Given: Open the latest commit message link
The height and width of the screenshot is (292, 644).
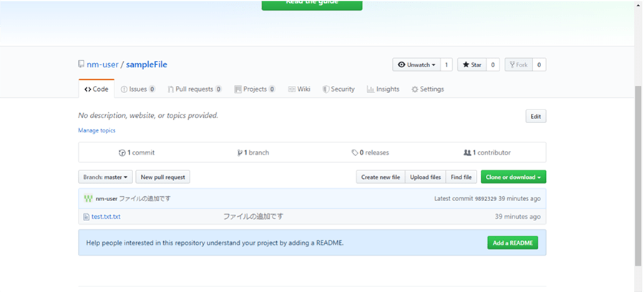Looking at the screenshot, I should click(x=145, y=198).
